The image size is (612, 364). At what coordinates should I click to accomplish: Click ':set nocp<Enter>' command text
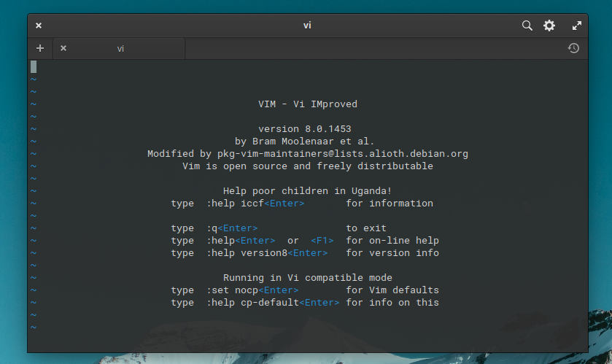[x=252, y=290]
